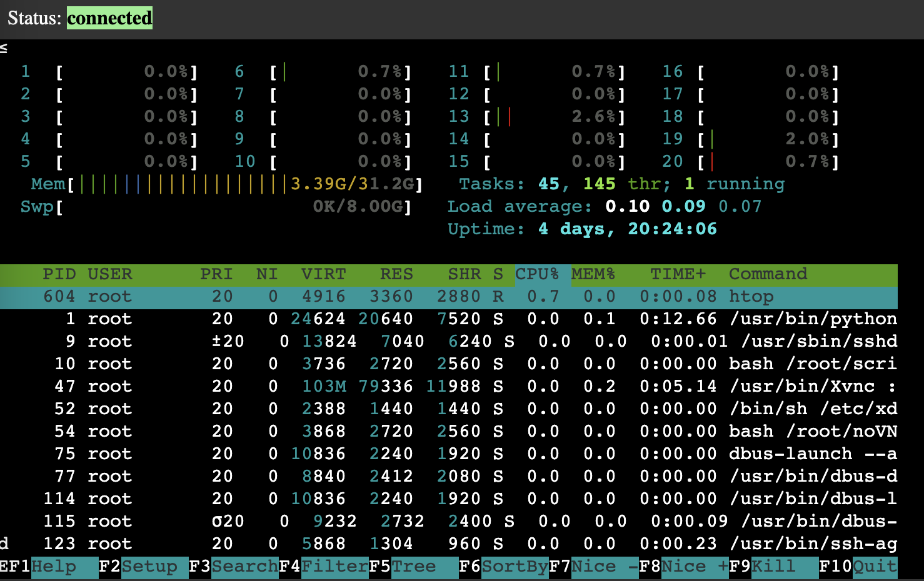Select the /usr/bin/python process row
This screenshot has width=924, height=581.
(x=449, y=319)
